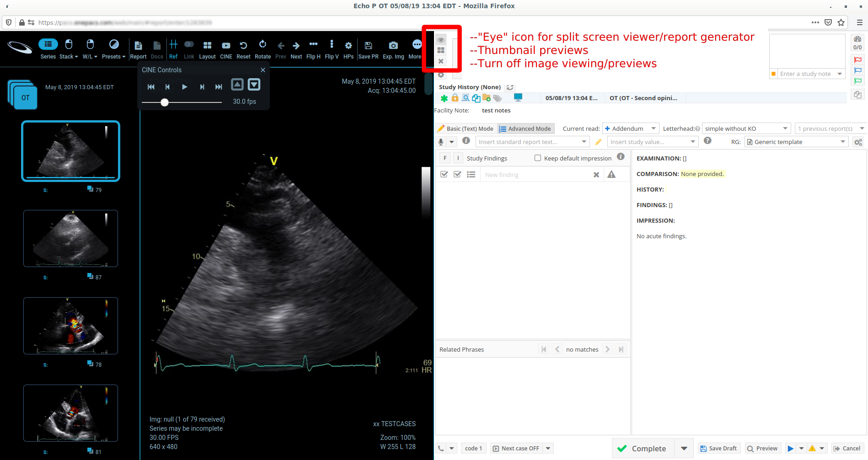
Task: Refresh the Study History list
Action: [510, 87]
